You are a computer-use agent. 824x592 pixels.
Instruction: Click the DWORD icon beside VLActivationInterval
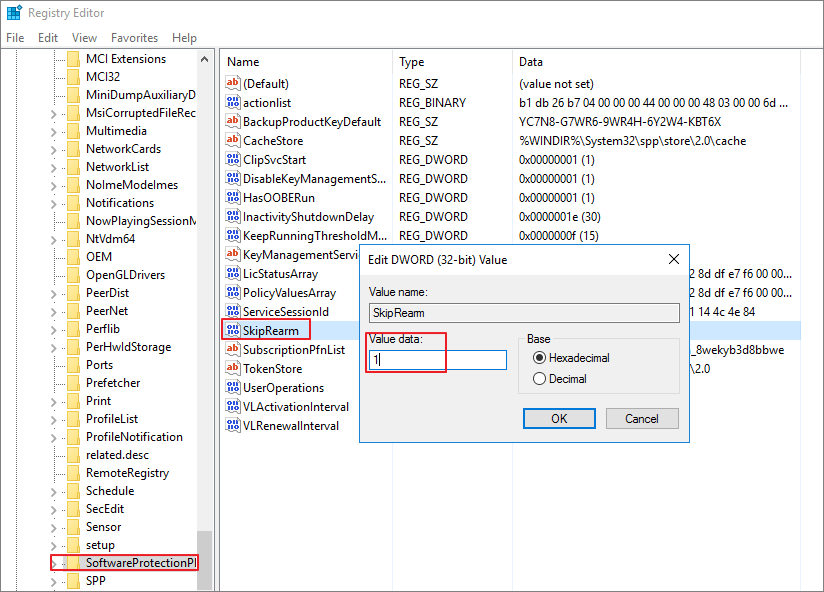click(233, 406)
